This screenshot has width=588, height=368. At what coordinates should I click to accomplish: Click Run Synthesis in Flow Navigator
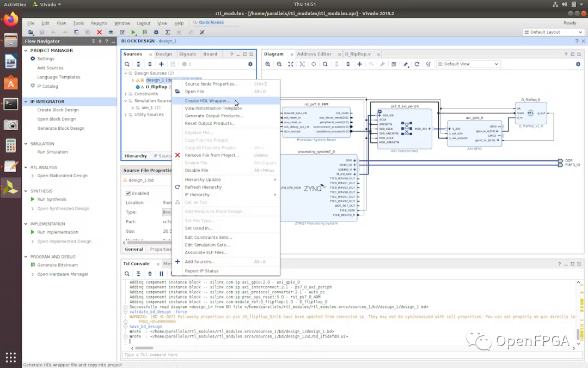(52, 200)
